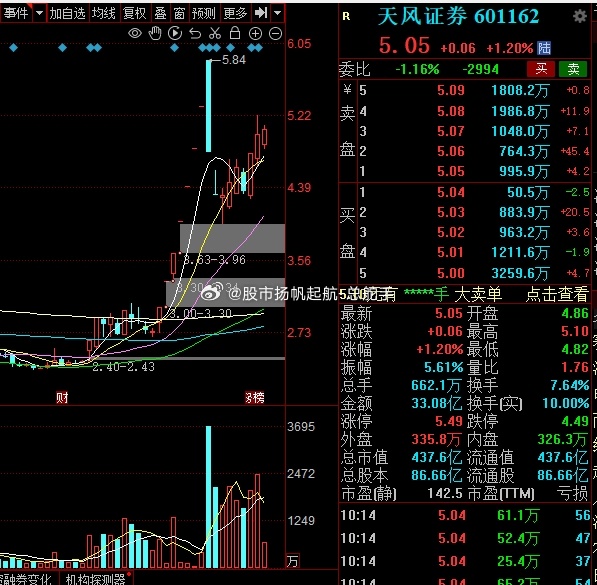The width and height of the screenshot is (597, 585).
Task: Click buy level 1 price 5.04
Action: coord(451,192)
